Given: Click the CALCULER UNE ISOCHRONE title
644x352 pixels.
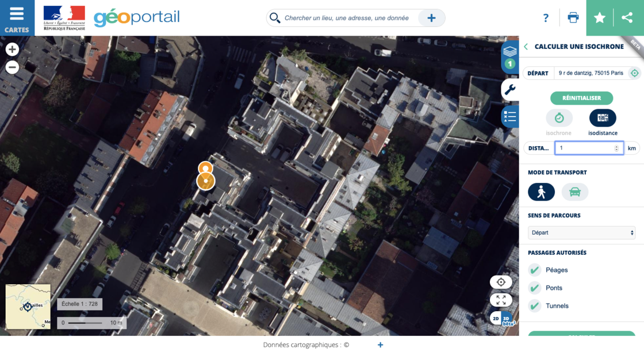Looking at the screenshot, I should tap(579, 47).
